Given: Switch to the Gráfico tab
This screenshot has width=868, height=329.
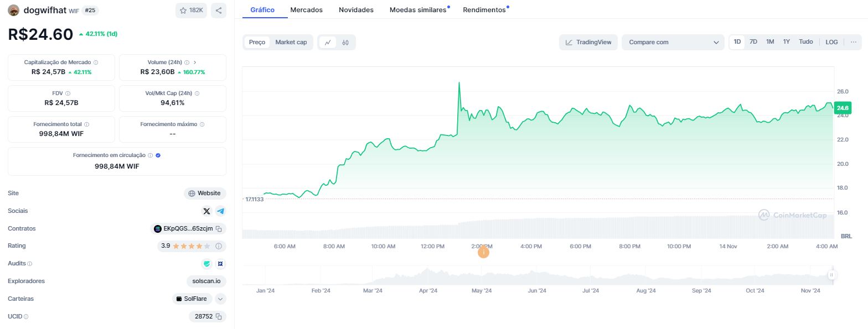Looking at the screenshot, I should (262, 10).
